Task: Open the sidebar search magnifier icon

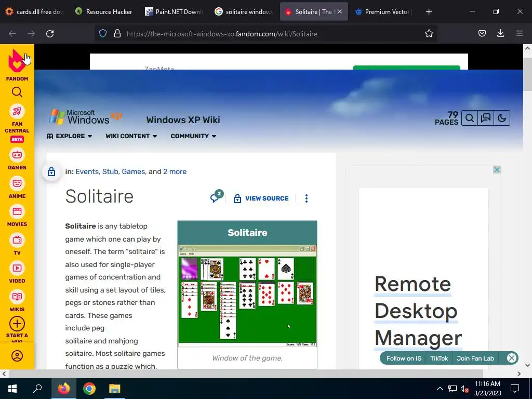Action: [x=17, y=92]
